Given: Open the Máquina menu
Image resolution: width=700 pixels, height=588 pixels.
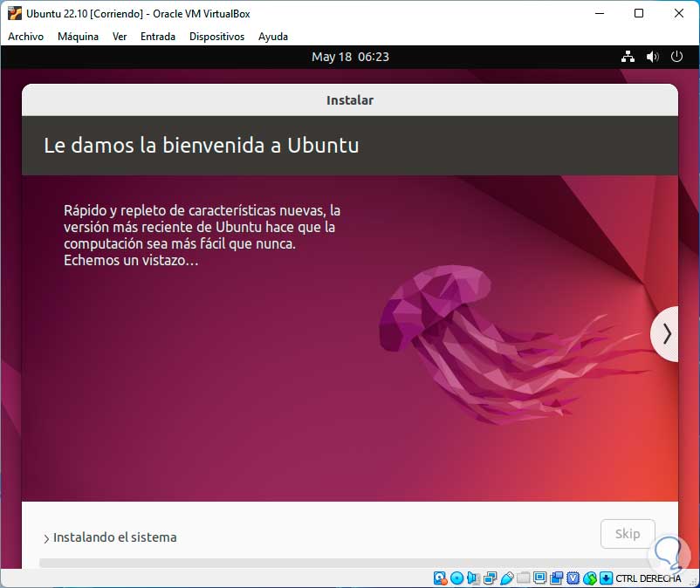Looking at the screenshot, I should (x=78, y=37).
